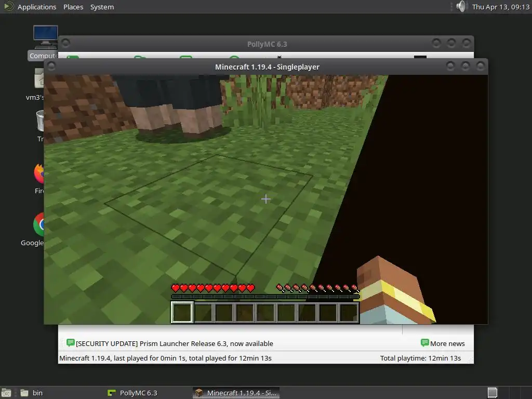Select first hotbar slot in Minecraft

(182, 312)
